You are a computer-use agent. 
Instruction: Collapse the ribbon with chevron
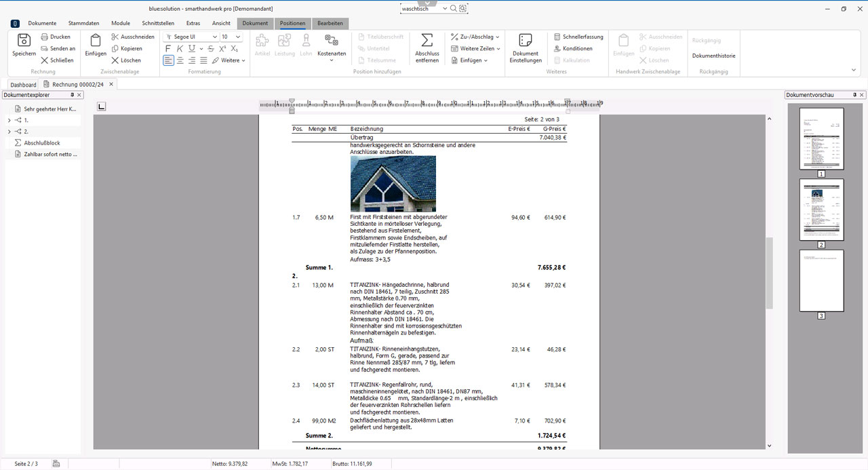pyautogui.click(x=854, y=70)
